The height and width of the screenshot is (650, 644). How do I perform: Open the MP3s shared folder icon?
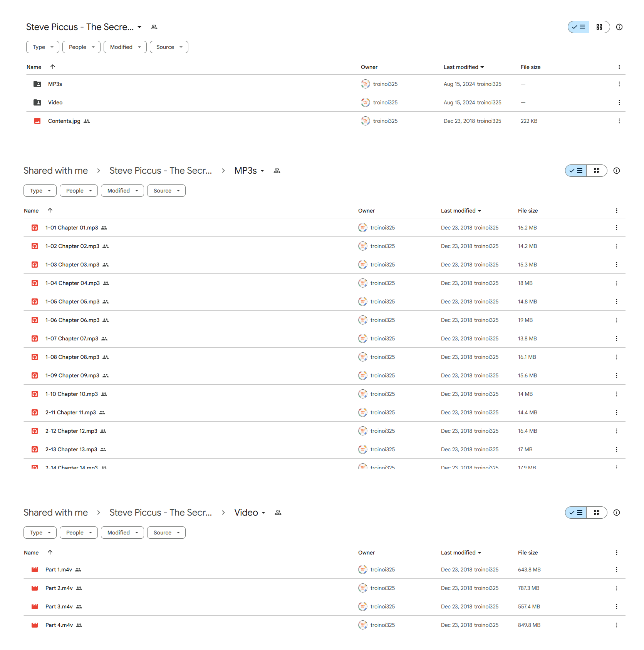point(37,84)
